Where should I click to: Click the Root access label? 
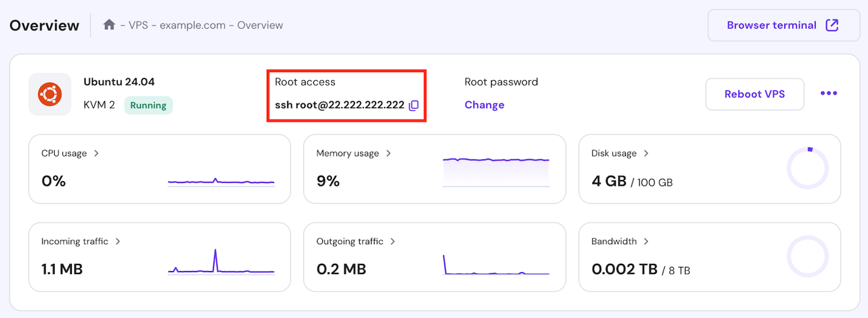click(x=305, y=82)
